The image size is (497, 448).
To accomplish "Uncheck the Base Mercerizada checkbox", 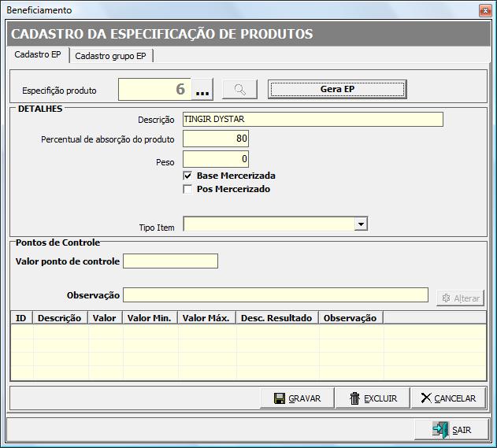I will [x=187, y=176].
